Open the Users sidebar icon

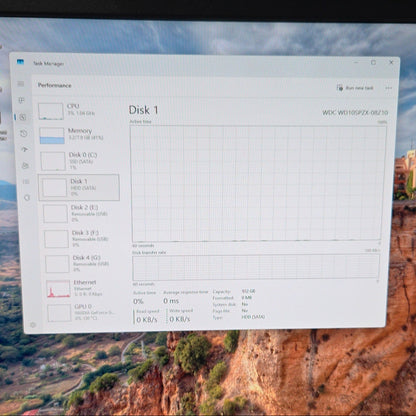tap(25, 165)
